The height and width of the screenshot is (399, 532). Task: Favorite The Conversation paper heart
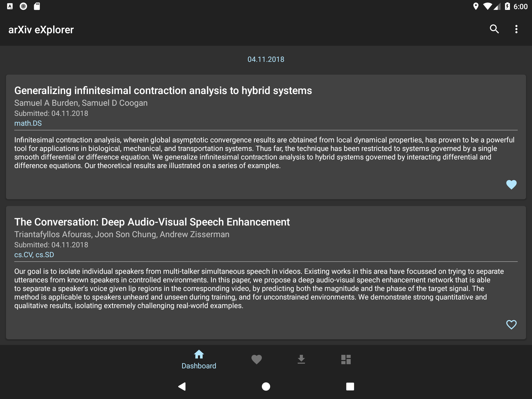(511, 324)
